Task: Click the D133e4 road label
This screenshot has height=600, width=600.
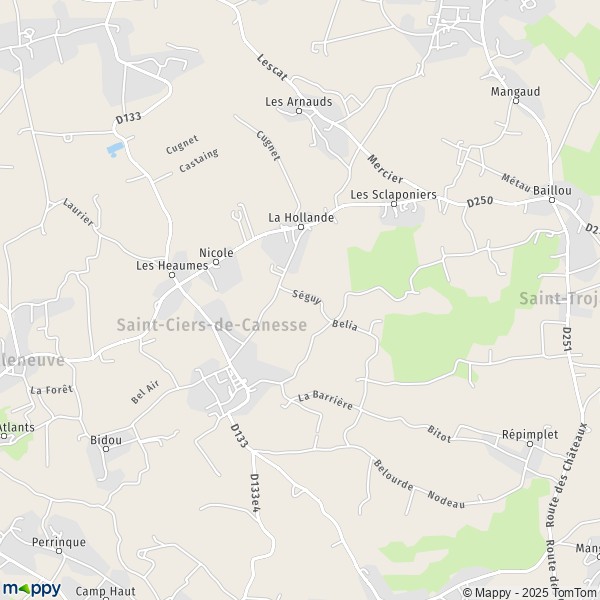Action: point(255,493)
